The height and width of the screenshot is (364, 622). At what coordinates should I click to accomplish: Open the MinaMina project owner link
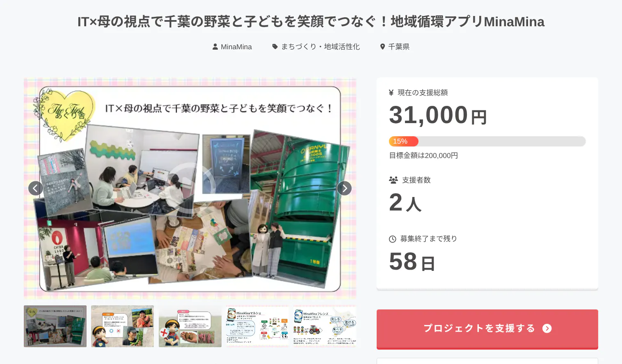pyautogui.click(x=236, y=47)
